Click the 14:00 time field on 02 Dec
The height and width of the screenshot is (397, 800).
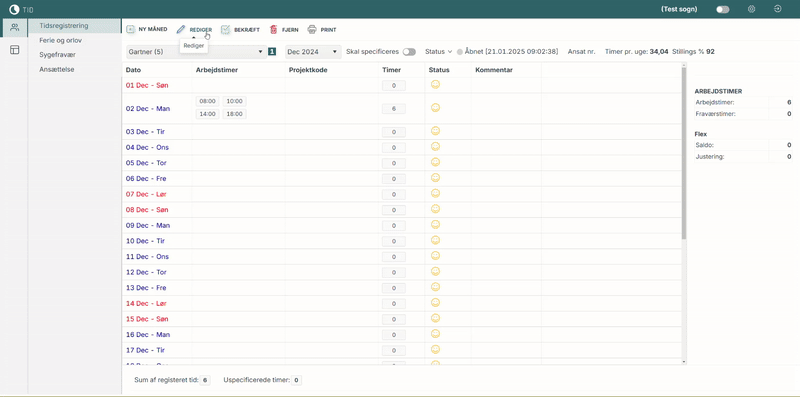[x=208, y=114]
